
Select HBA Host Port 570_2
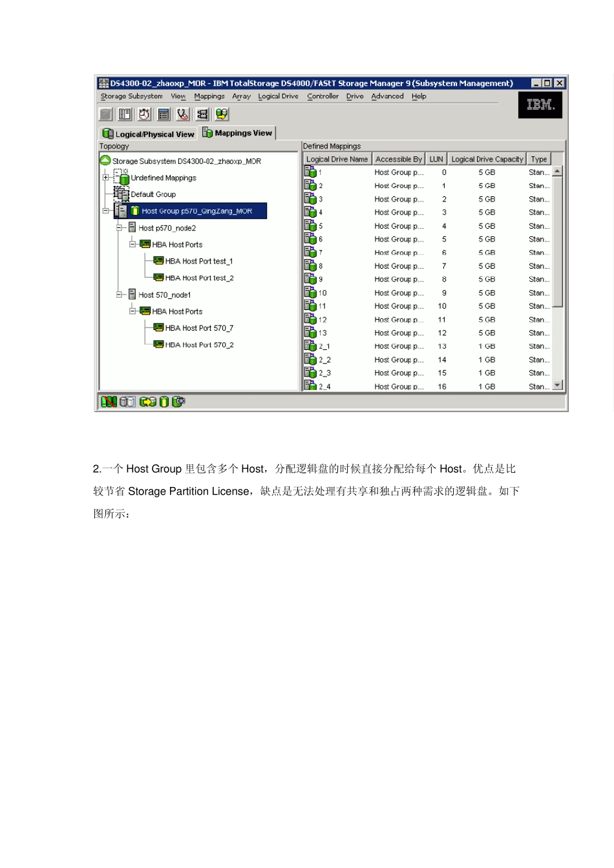(x=199, y=345)
